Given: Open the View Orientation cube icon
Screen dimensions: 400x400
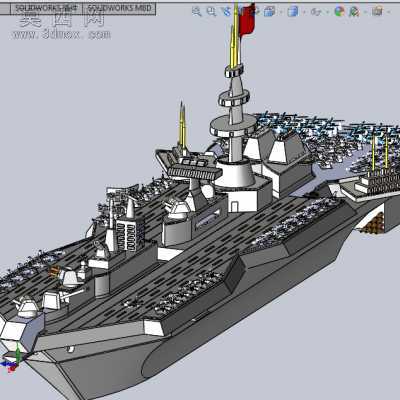Looking at the screenshot, I should (269, 12).
